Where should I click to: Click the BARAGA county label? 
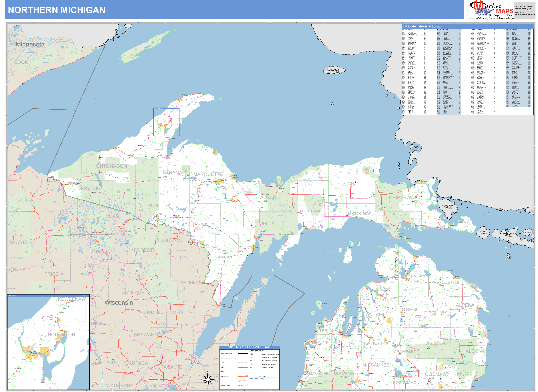[x=172, y=173]
